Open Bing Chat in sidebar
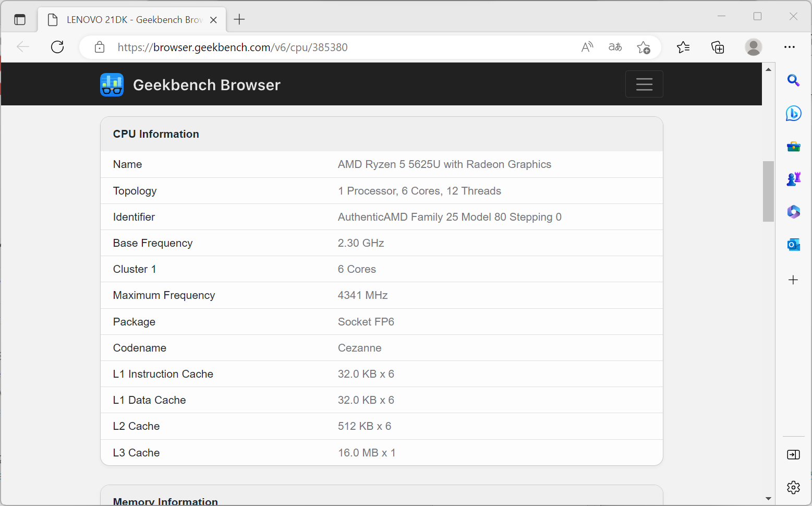 point(793,113)
